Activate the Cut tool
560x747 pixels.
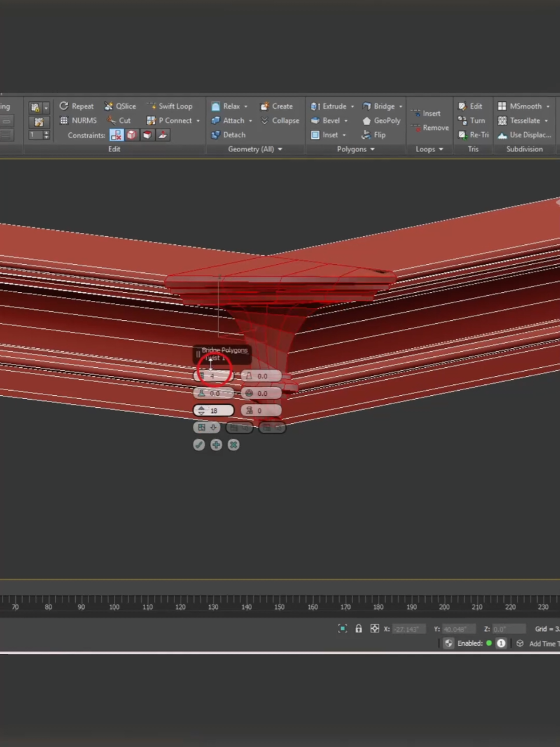pyautogui.click(x=118, y=120)
